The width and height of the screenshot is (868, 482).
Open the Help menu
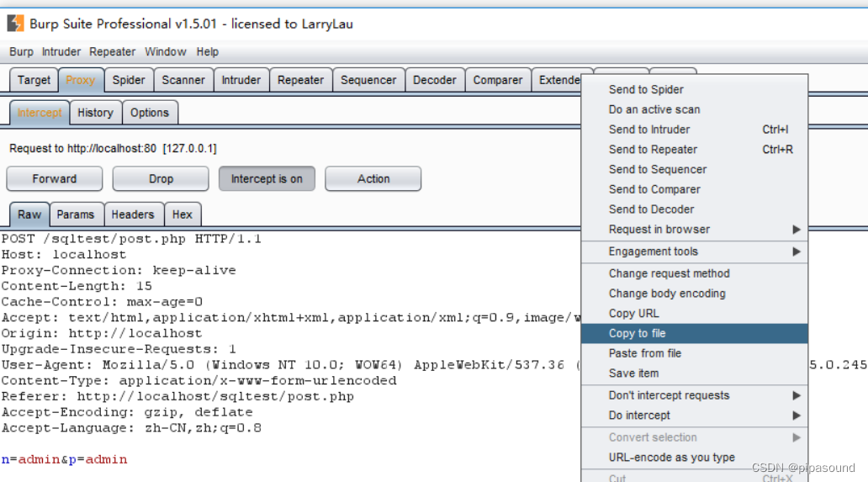207,51
